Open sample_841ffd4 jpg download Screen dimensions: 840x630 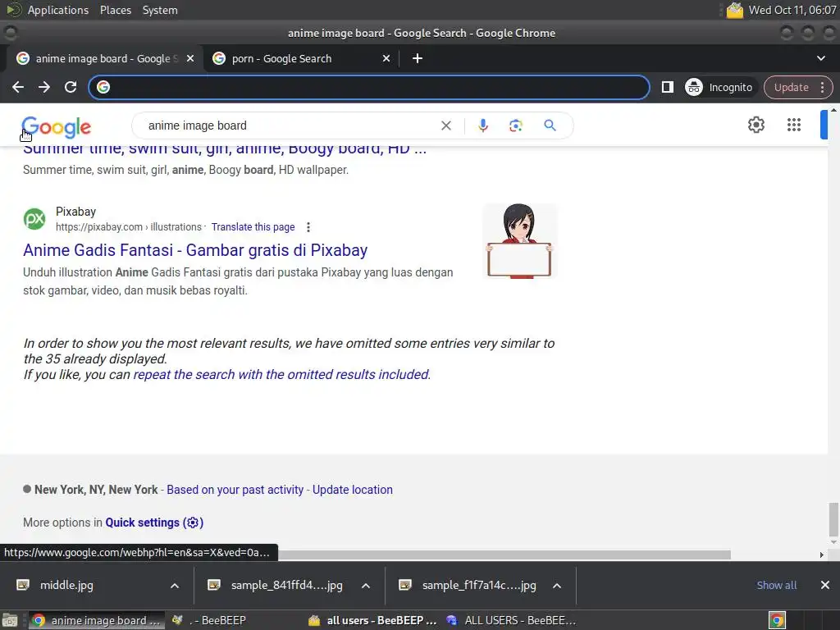(286, 585)
